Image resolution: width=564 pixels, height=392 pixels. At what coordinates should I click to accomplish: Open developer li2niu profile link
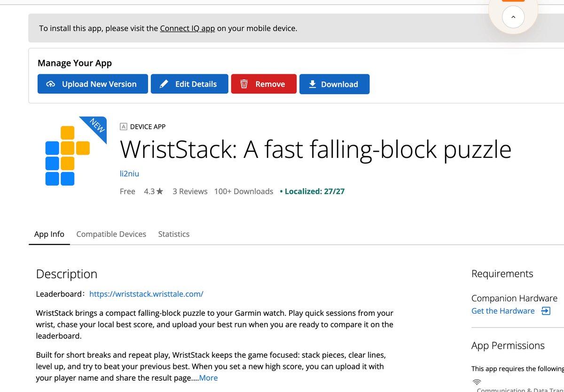coord(130,174)
